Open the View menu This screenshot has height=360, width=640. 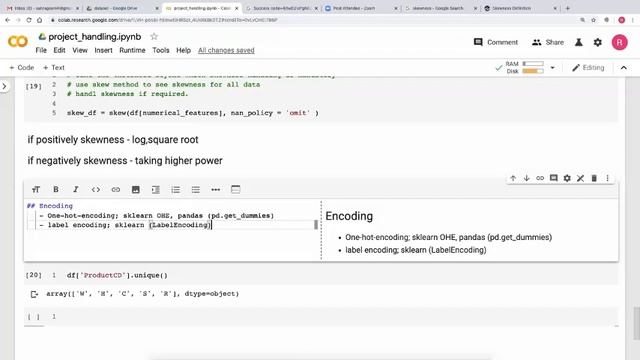click(x=80, y=50)
